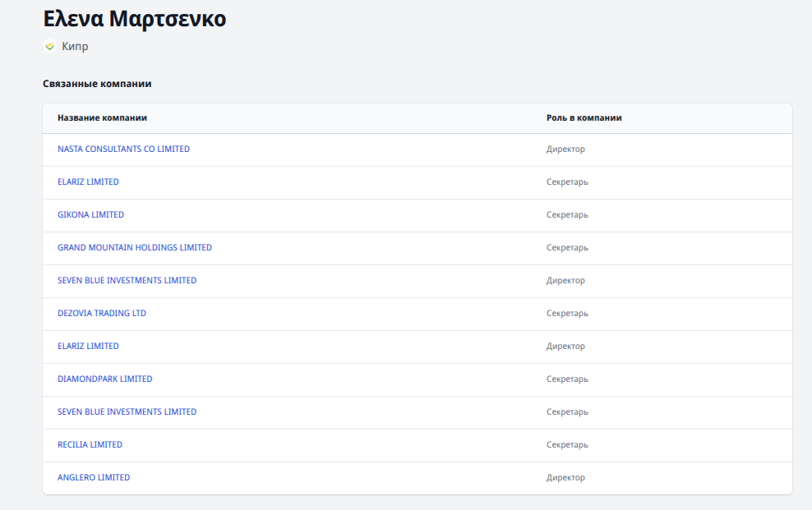Click the Ελενα Μαρτσενκο page heading
This screenshot has height=510, width=812.
point(134,18)
